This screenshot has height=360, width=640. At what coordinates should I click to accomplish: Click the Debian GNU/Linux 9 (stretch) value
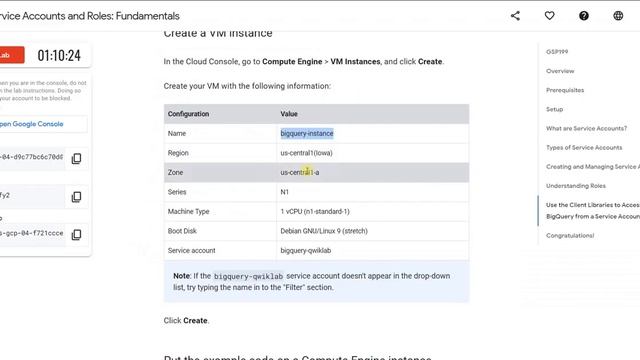[324, 231]
